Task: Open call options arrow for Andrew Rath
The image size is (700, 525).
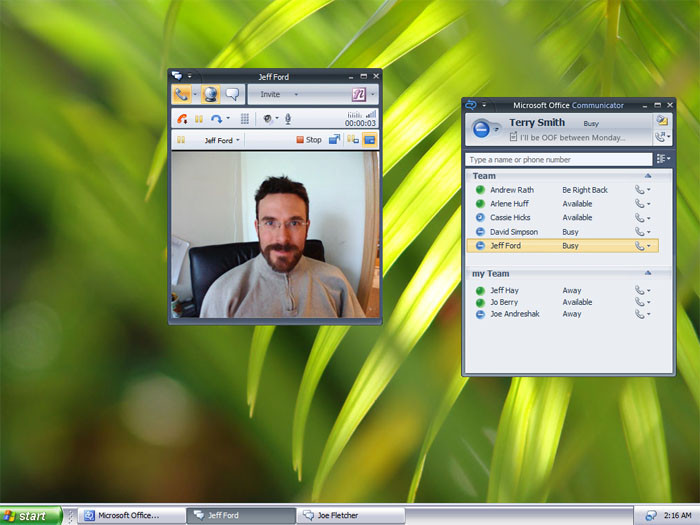Action: click(649, 190)
